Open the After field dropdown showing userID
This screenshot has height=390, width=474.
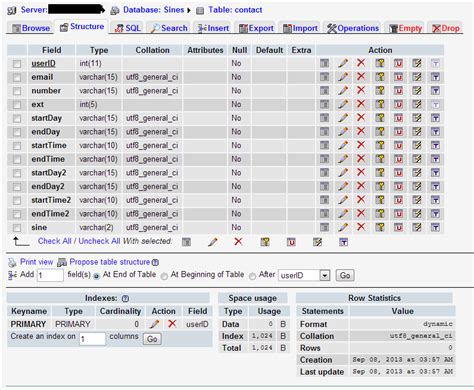point(304,275)
